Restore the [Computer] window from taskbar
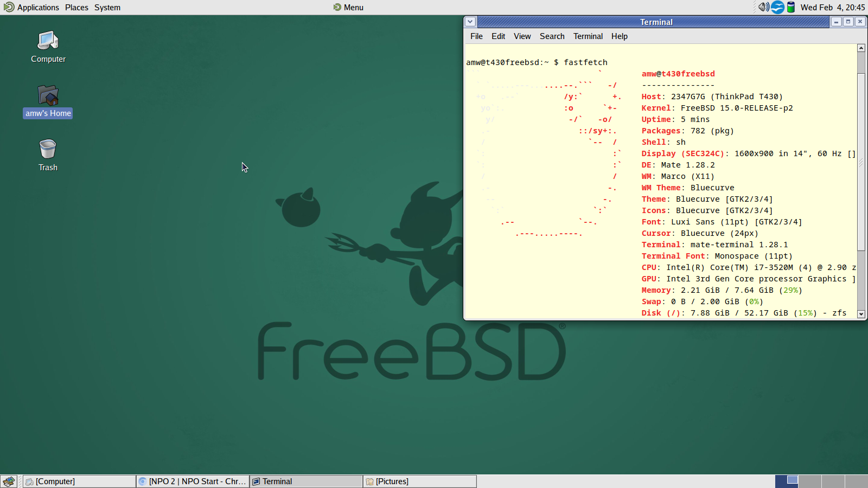Image resolution: width=868 pixels, height=488 pixels. click(x=79, y=481)
